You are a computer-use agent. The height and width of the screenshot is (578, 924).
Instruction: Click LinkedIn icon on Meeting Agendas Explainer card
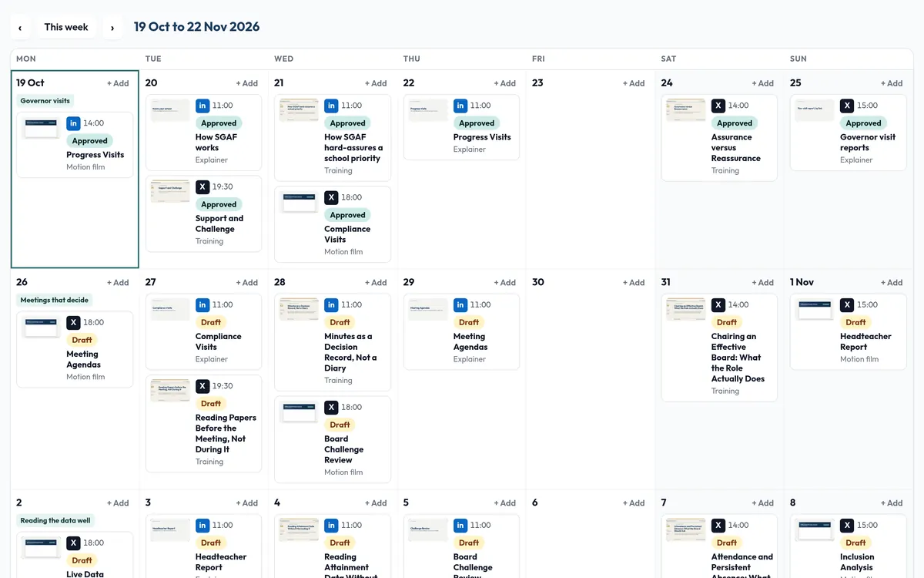[460, 305]
